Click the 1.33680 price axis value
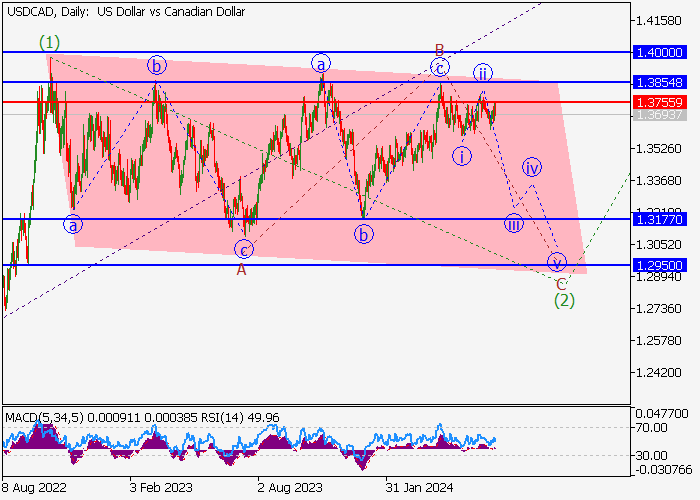Viewport: 700px width, 500px height. (659, 180)
